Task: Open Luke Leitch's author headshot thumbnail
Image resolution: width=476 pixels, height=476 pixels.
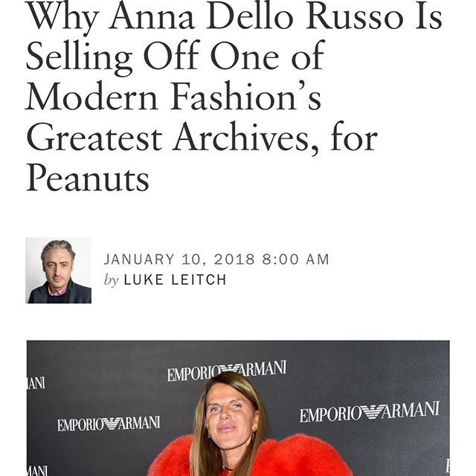Action: click(x=58, y=271)
